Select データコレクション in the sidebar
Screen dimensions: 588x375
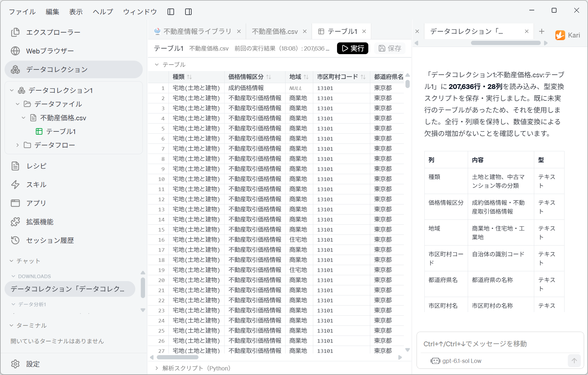74,69
